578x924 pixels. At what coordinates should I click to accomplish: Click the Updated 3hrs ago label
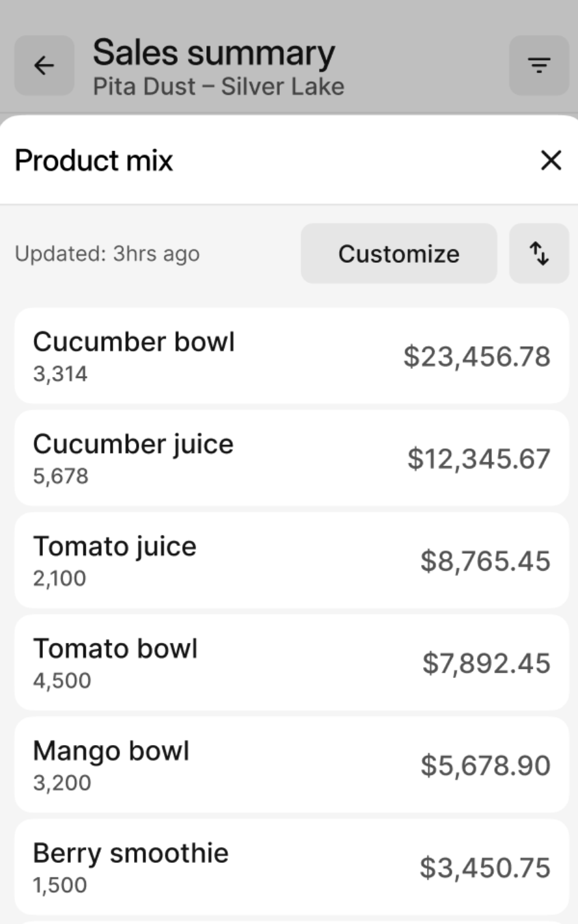[x=107, y=254]
